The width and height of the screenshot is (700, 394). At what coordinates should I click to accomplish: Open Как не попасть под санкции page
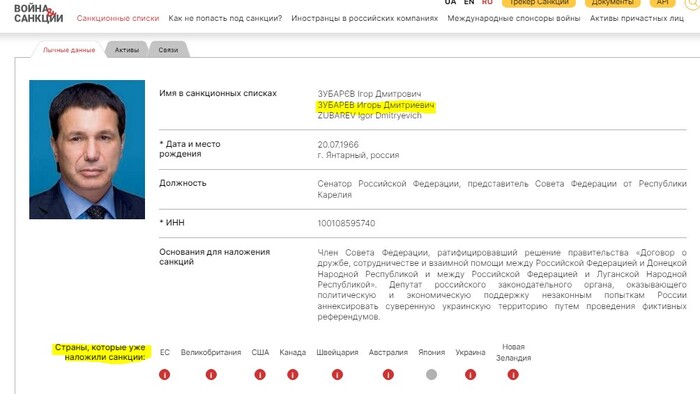tap(225, 18)
